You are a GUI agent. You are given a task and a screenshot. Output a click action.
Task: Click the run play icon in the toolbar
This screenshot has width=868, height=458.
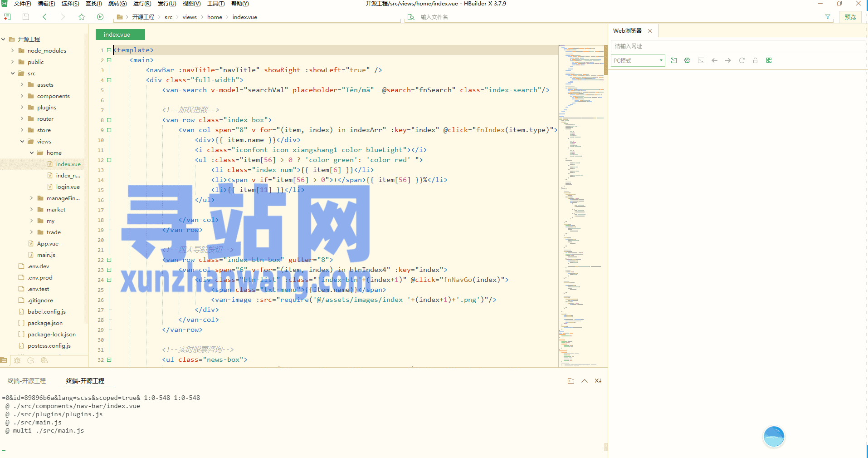click(x=100, y=17)
